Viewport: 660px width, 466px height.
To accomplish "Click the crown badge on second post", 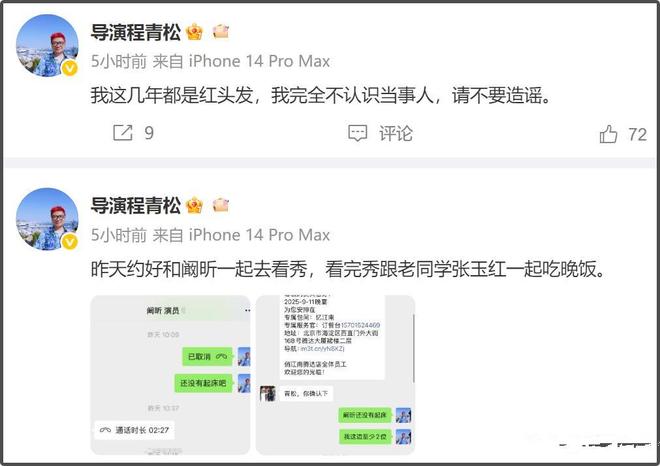I will (x=194, y=205).
